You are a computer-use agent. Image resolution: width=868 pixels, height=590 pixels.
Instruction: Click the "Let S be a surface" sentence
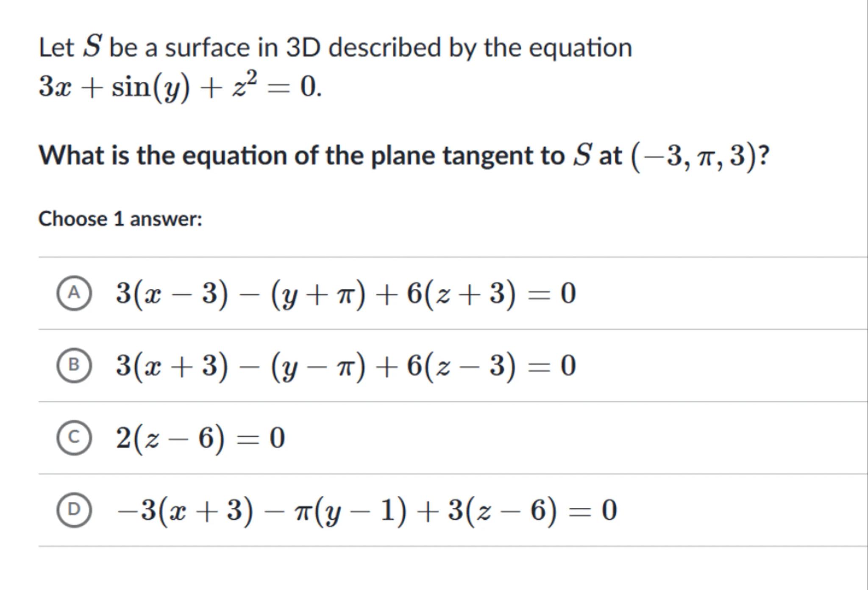(335, 47)
